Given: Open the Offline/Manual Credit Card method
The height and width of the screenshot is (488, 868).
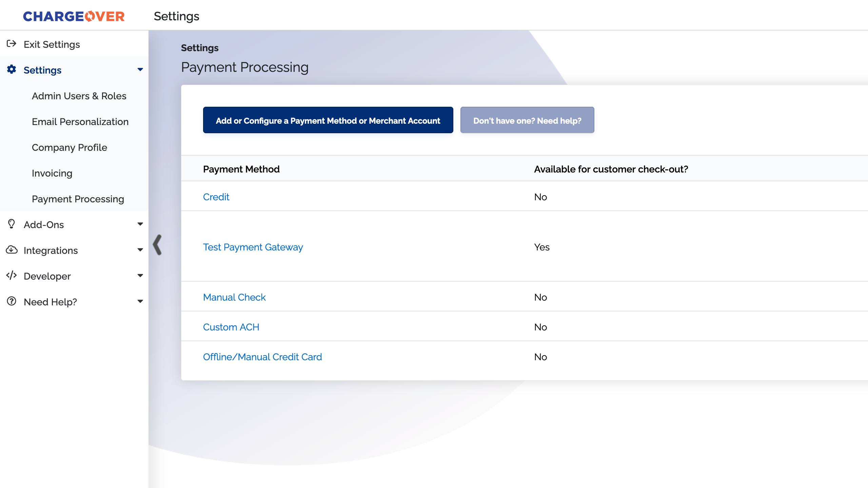Looking at the screenshot, I should [262, 357].
